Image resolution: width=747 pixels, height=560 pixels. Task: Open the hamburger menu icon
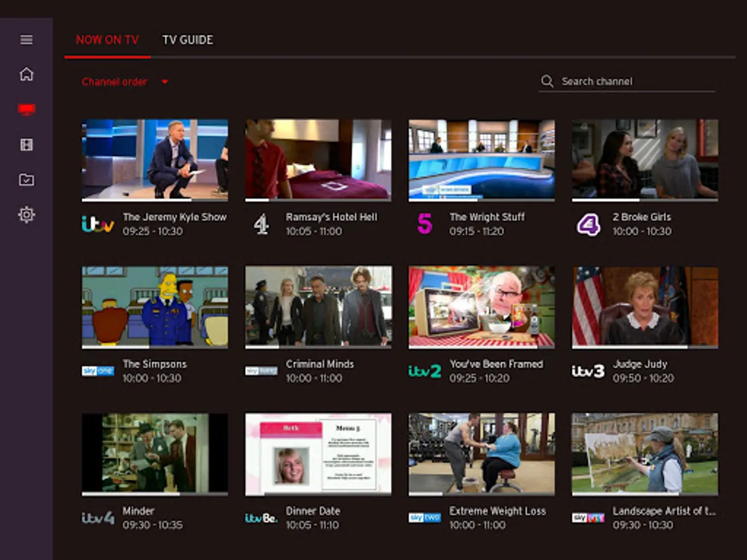pyautogui.click(x=26, y=40)
